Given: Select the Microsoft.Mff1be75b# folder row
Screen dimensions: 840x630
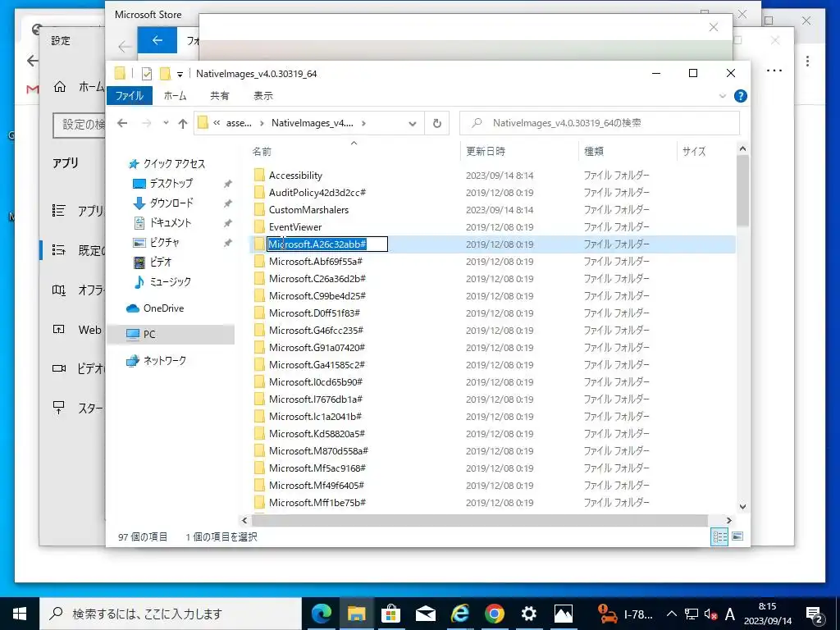Looking at the screenshot, I should pos(493,503).
